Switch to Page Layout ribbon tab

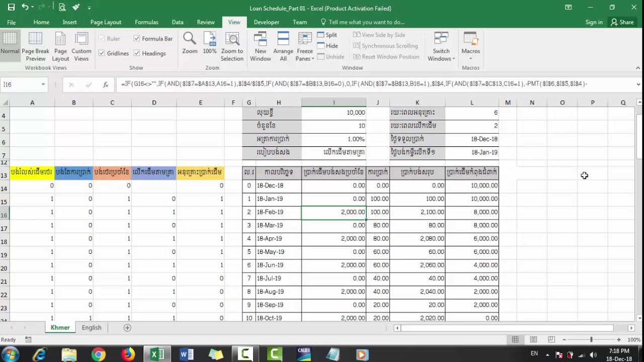coord(106,22)
